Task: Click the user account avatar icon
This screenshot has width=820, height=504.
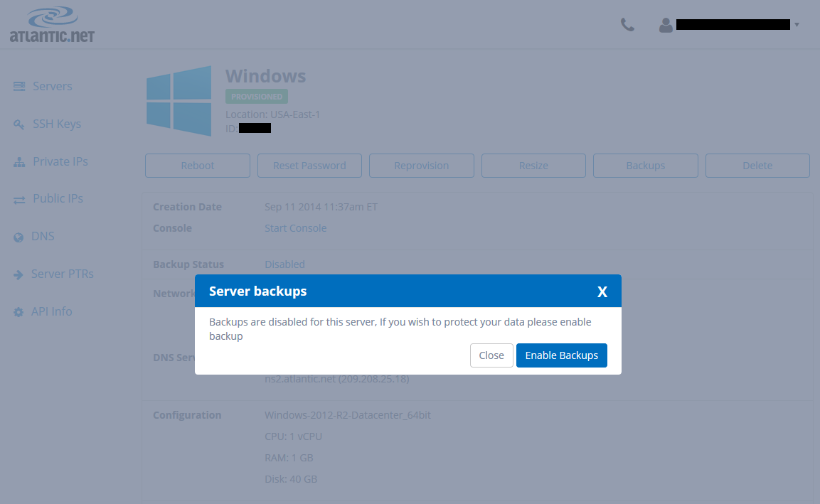Action: coord(666,25)
